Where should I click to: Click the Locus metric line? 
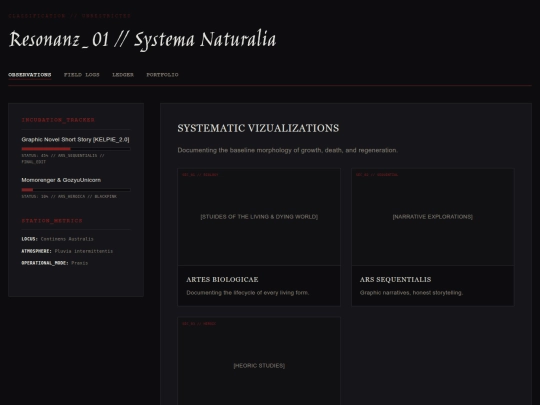click(58, 239)
